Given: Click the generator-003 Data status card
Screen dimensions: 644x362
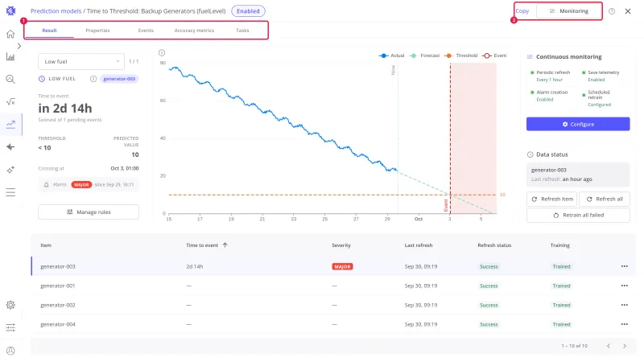Looking at the screenshot, I should [578, 175].
